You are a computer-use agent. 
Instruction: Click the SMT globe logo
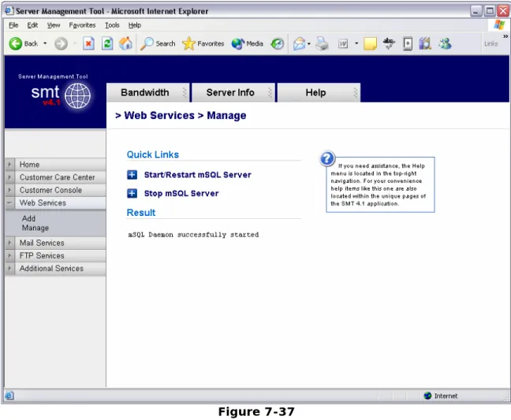[77, 95]
